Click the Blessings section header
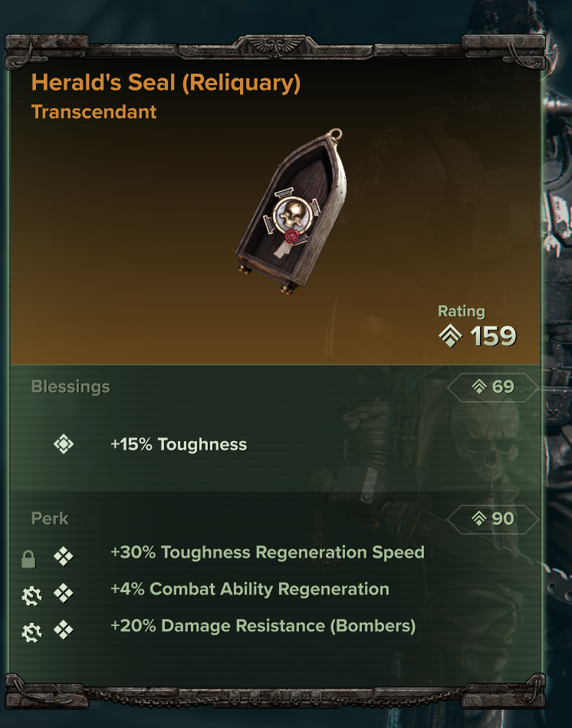 point(71,387)
